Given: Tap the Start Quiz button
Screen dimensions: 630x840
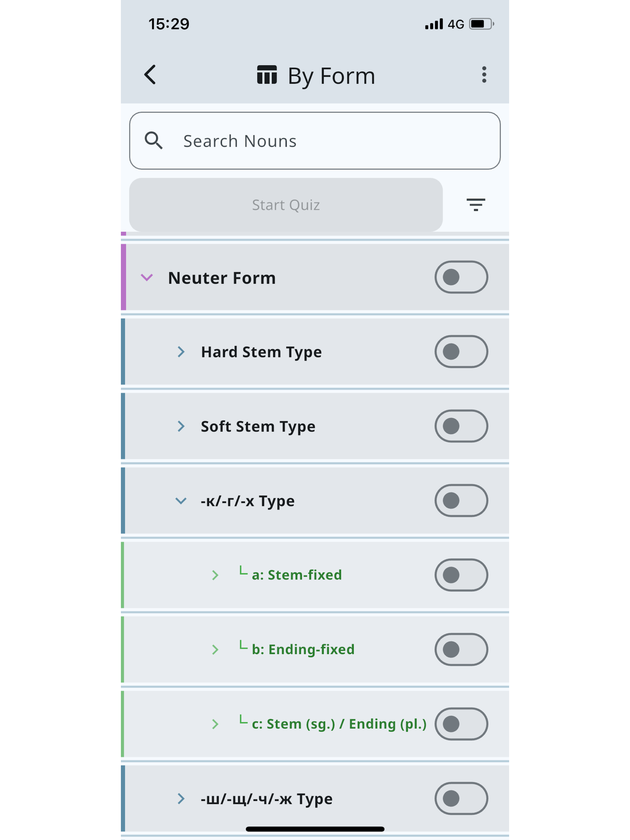Looking at the screenshot, I should pyautogui.click(x=286, y=205).
